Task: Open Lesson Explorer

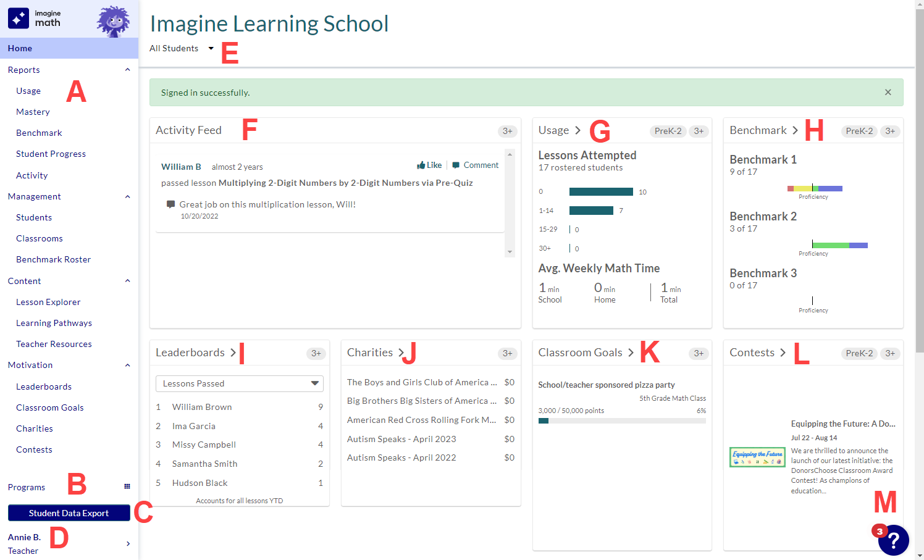Action: pyautogui.click(x=48, y=302)
